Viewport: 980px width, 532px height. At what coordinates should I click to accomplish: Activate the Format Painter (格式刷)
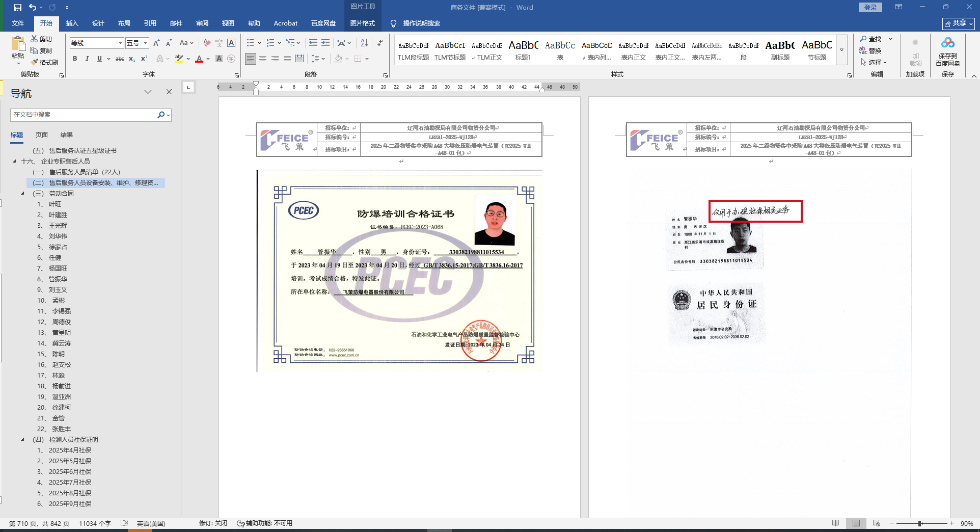(44, 62)
